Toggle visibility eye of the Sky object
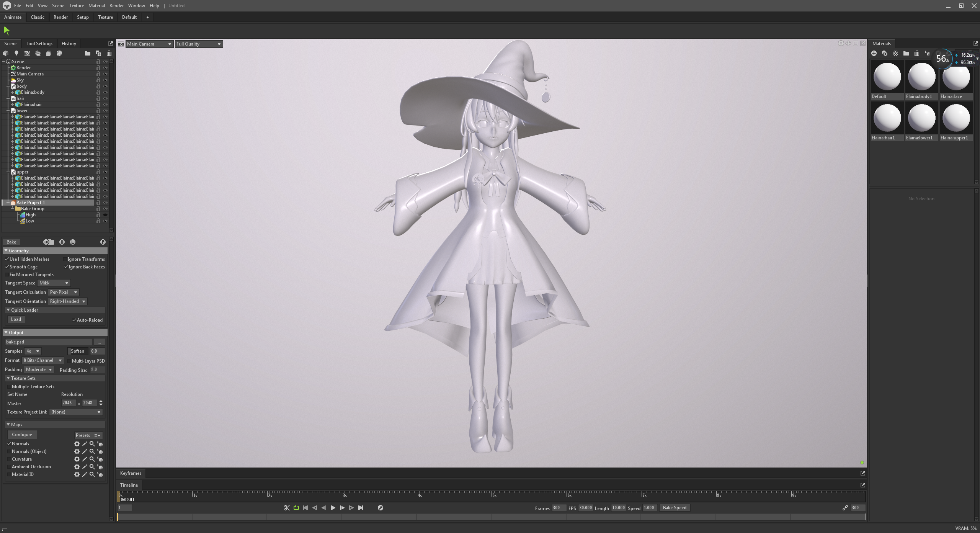980x533 pixels. [105, 80]
